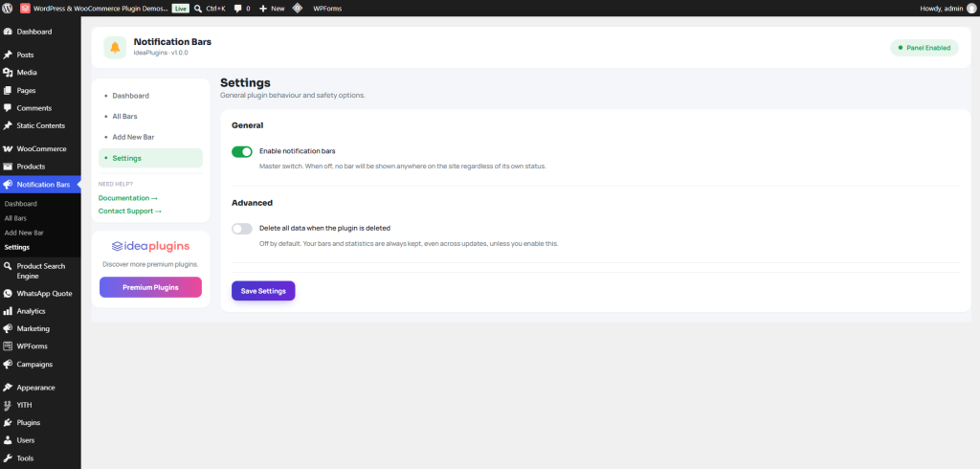Open Notification Bars menu item
This screenshot has height=469, width=980.
pos(40,185)
